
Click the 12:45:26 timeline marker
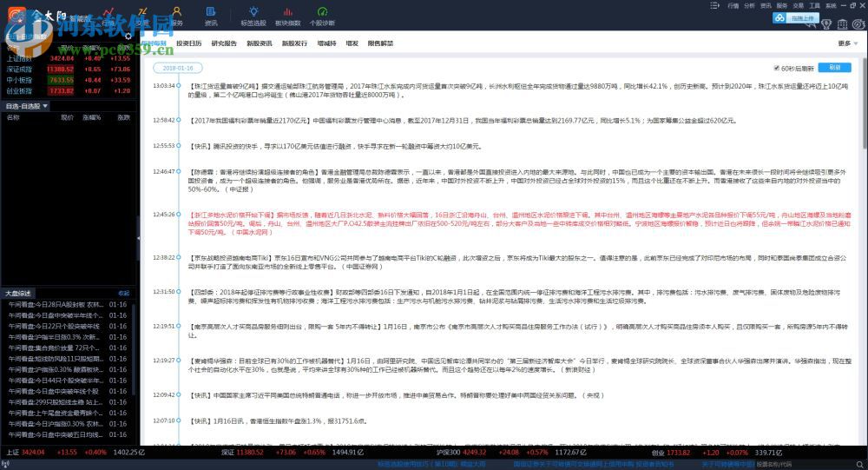[x=178, y=215]
